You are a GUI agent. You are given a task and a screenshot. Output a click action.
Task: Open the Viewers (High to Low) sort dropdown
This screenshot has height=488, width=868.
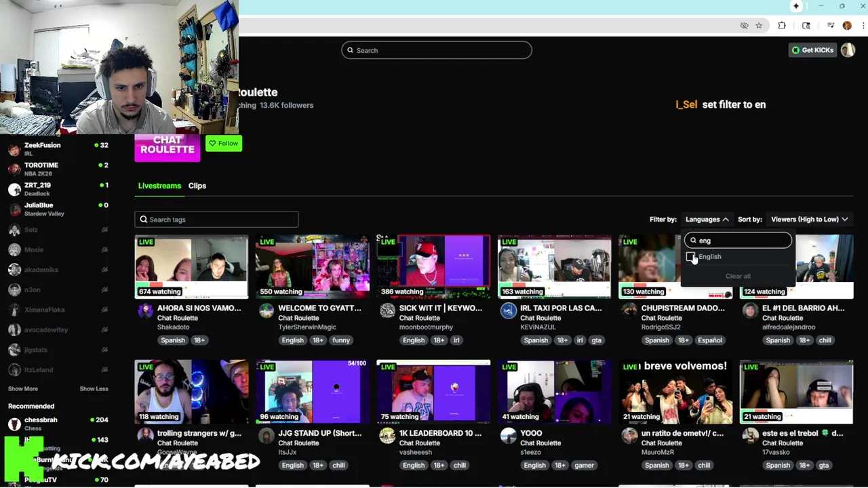point(809,220)
